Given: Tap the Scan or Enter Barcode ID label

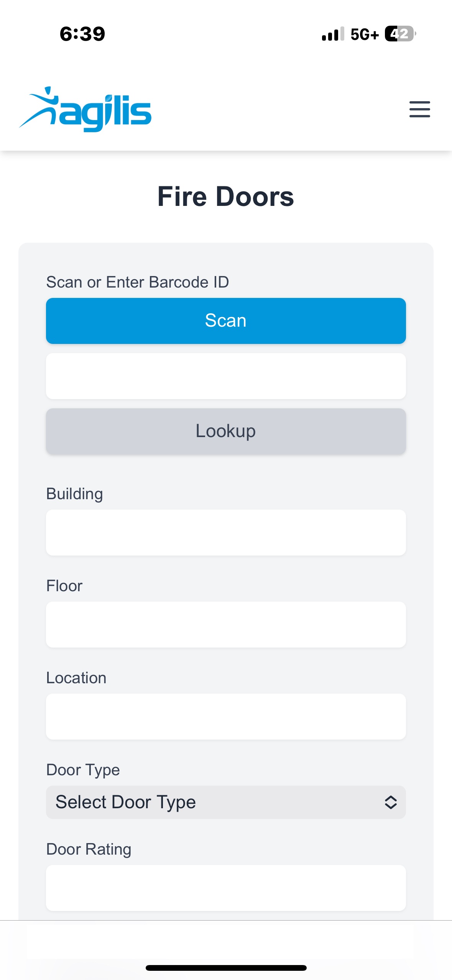Looking at the screenshot, I should (138, 282).
